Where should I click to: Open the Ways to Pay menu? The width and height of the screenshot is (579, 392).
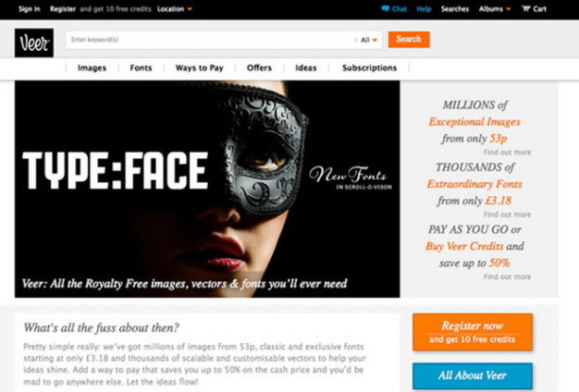pyautogui.click(x=200, y=67)
